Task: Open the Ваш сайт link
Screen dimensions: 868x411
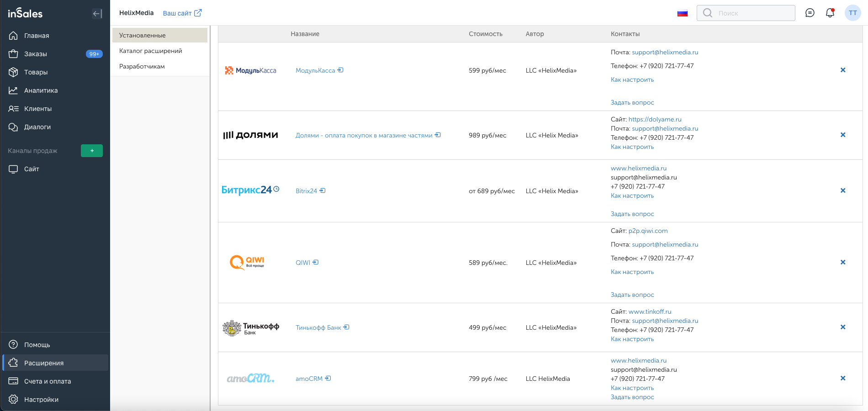Action: pos(182,13)
